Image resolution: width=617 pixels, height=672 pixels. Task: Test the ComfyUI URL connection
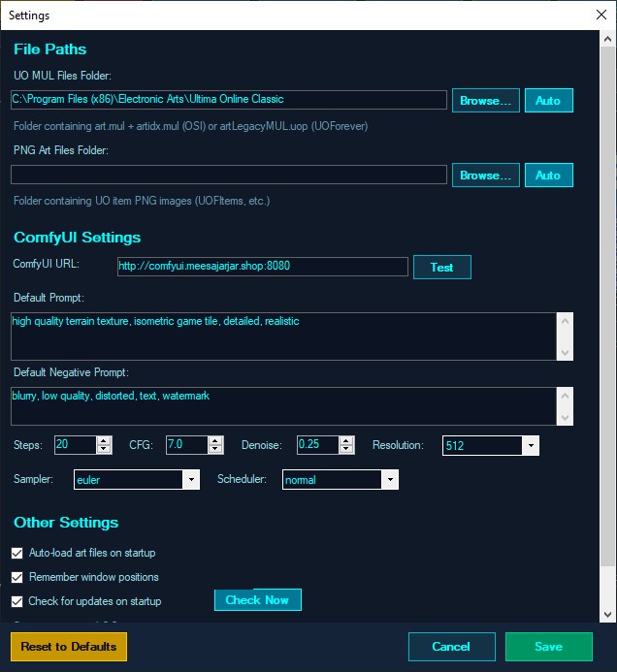click(x=442, y=268)
